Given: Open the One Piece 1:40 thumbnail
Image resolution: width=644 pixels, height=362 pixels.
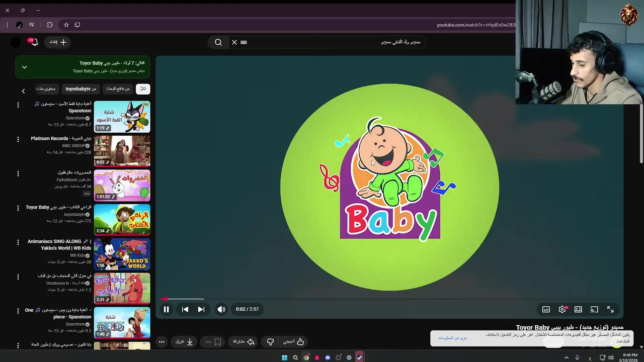Looking at the screenshot, I should pyautogui.click(x=122, y=323).
